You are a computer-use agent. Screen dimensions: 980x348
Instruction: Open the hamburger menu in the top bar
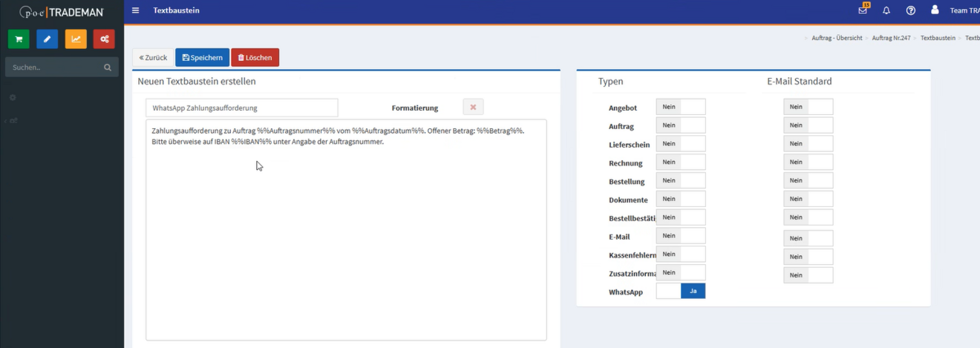click(x=135, y=10)
